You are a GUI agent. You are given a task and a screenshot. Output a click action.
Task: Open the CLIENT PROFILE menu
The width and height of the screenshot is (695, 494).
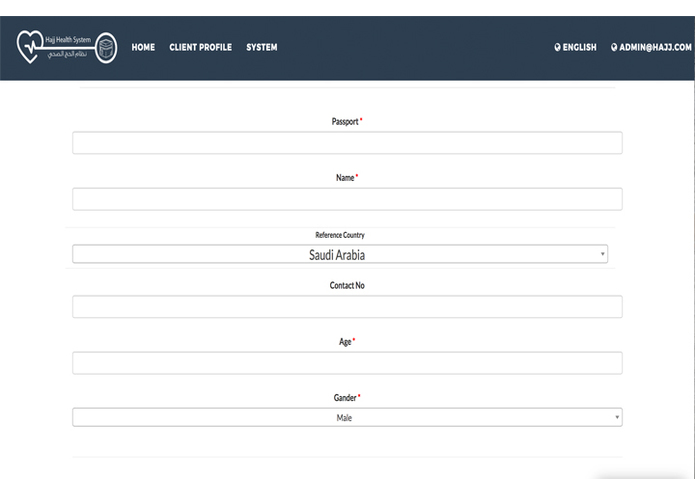(x=200, y=47)
